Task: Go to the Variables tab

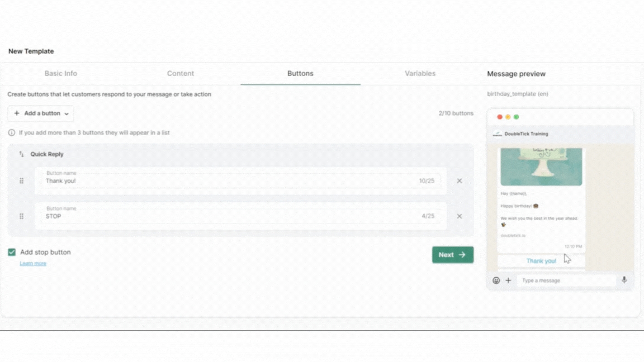Action: click(x=420, y=74)
